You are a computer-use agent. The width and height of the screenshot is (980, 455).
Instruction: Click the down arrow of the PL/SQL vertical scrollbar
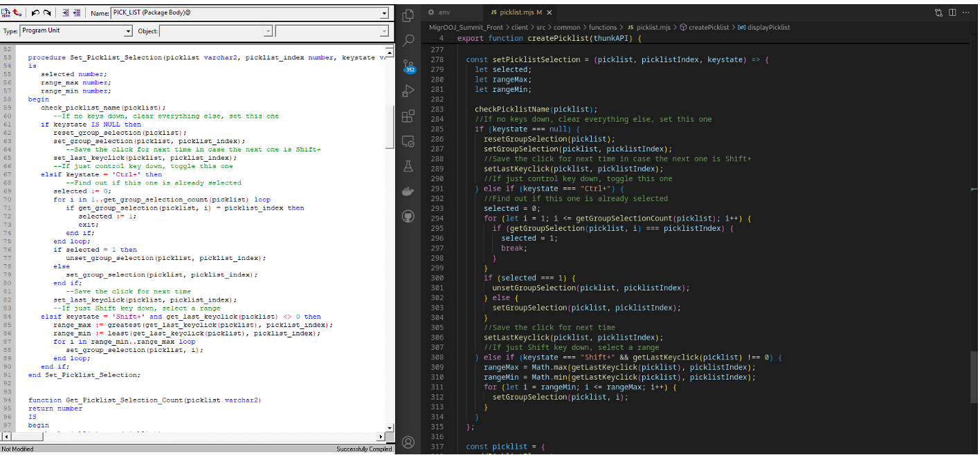point(390,427)
